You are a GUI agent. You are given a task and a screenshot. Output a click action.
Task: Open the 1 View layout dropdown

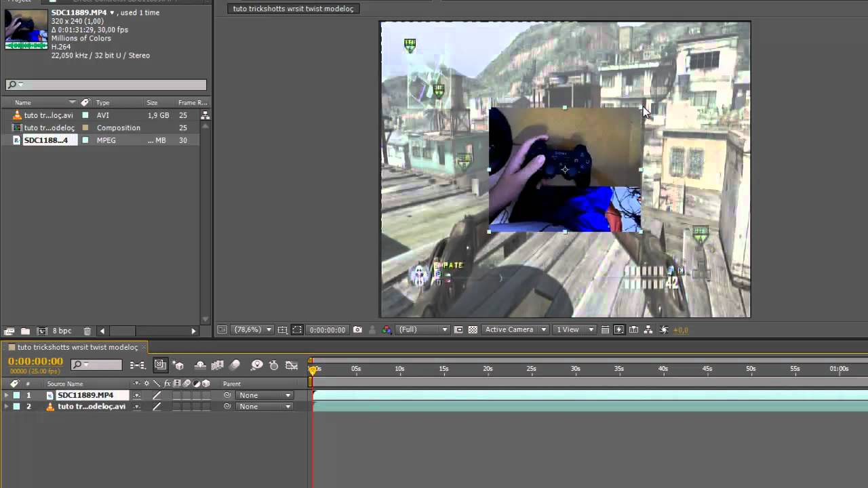(574, 329)
